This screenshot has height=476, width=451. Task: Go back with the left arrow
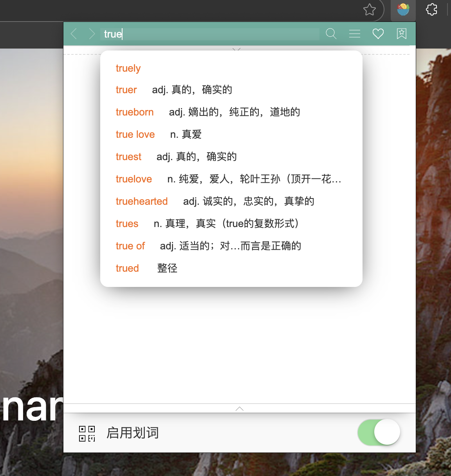(x=74, y=34)
